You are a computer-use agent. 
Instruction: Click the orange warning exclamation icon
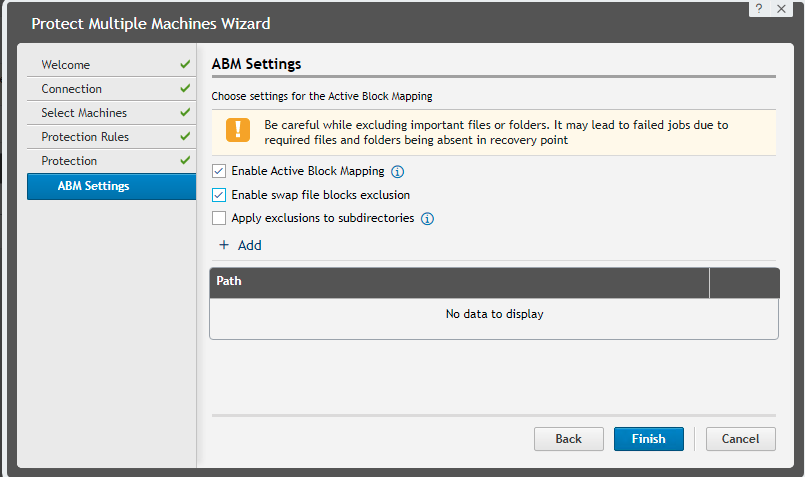coord(238,130)
